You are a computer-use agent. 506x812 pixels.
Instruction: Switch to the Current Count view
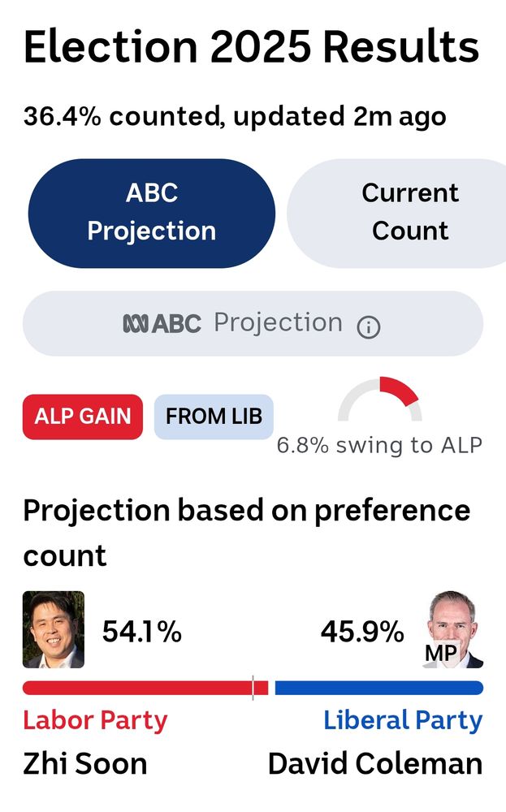[409, 212]
